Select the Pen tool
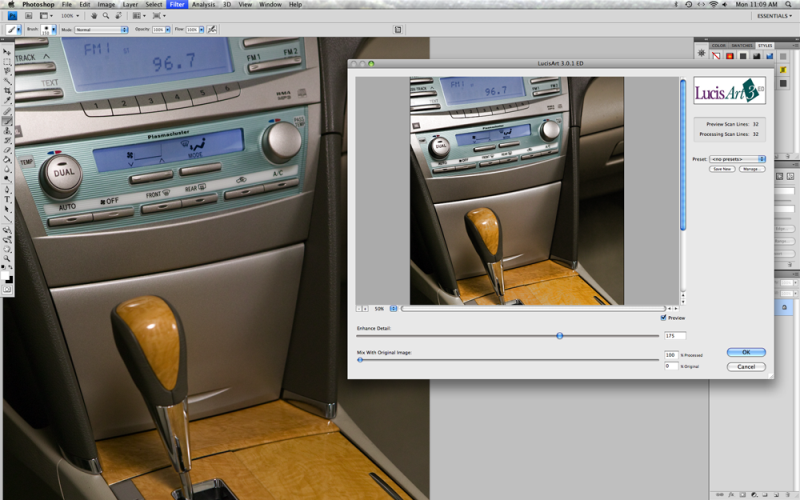The image size is (800, 500). coord(7,189)
